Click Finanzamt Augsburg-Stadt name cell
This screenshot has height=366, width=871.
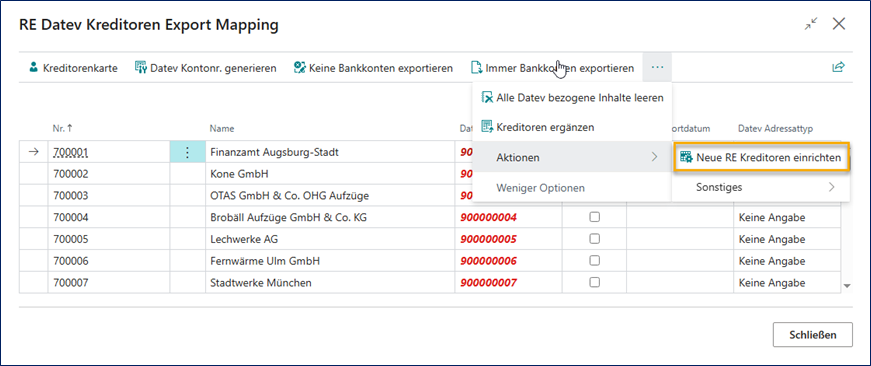pos(330,152)
